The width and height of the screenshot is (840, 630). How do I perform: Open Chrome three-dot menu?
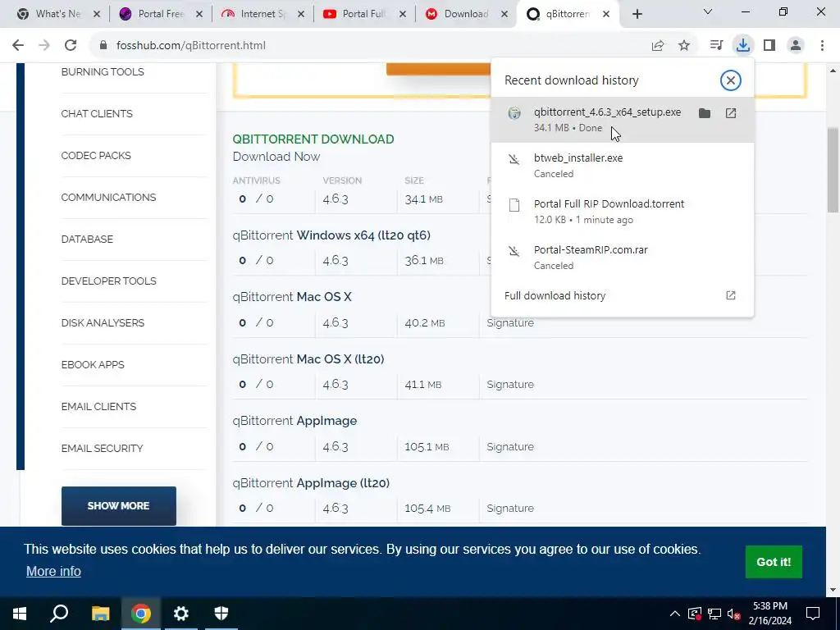click(x=822, y=46)
